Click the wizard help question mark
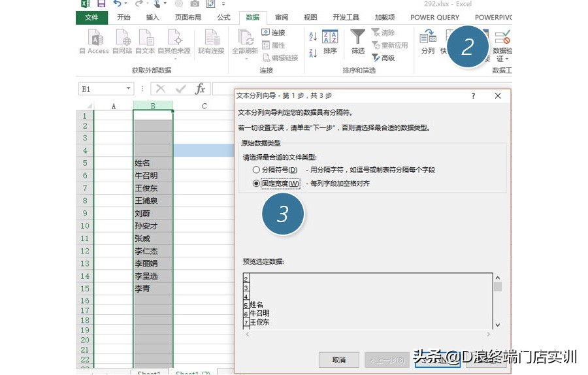 473,95
